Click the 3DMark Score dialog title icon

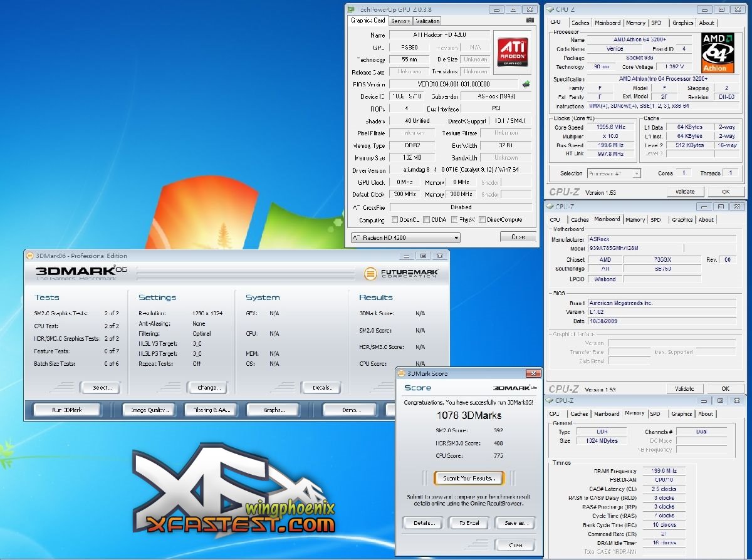pyautogui.click(x=402, y=373)
